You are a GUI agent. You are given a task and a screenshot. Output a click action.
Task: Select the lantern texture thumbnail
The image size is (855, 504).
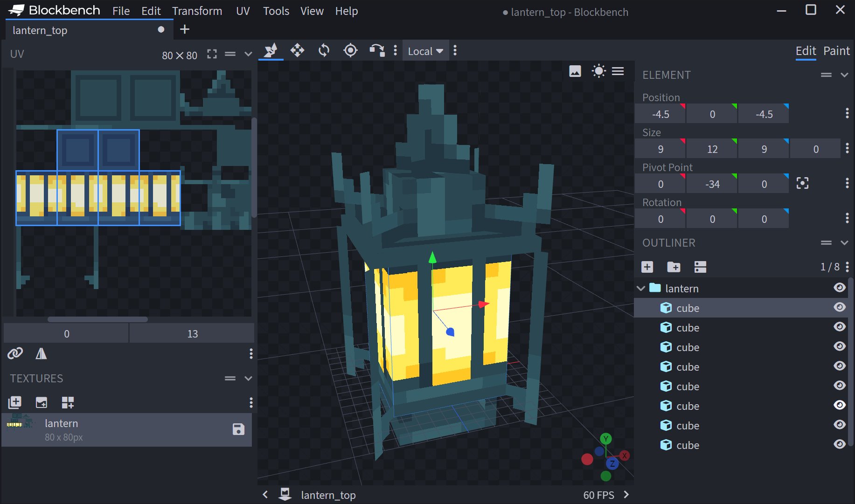click(20, 429)
